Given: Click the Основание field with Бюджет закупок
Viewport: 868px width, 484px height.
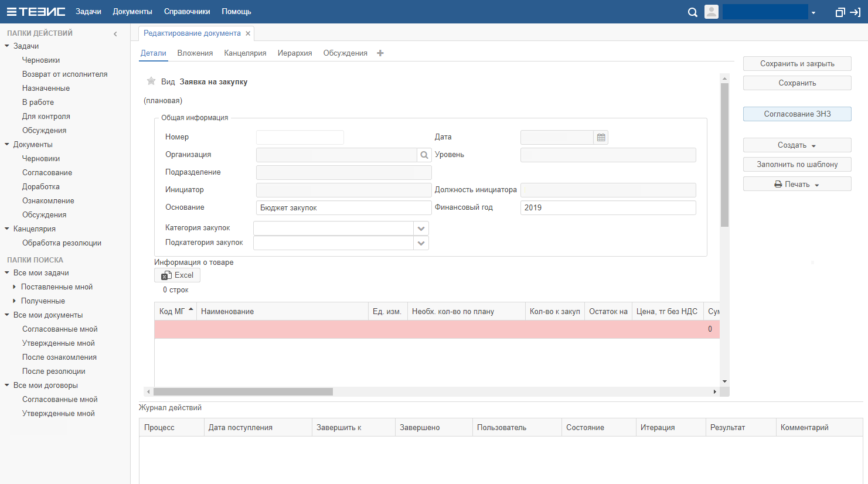Looking at the screenshot, I should [344, 208].
